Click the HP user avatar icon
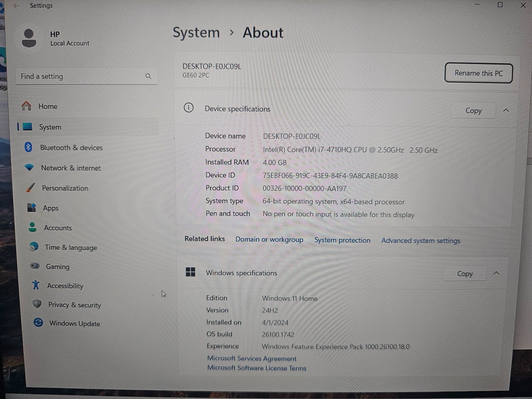Screen dimensions: 532x399 (29, 38)
